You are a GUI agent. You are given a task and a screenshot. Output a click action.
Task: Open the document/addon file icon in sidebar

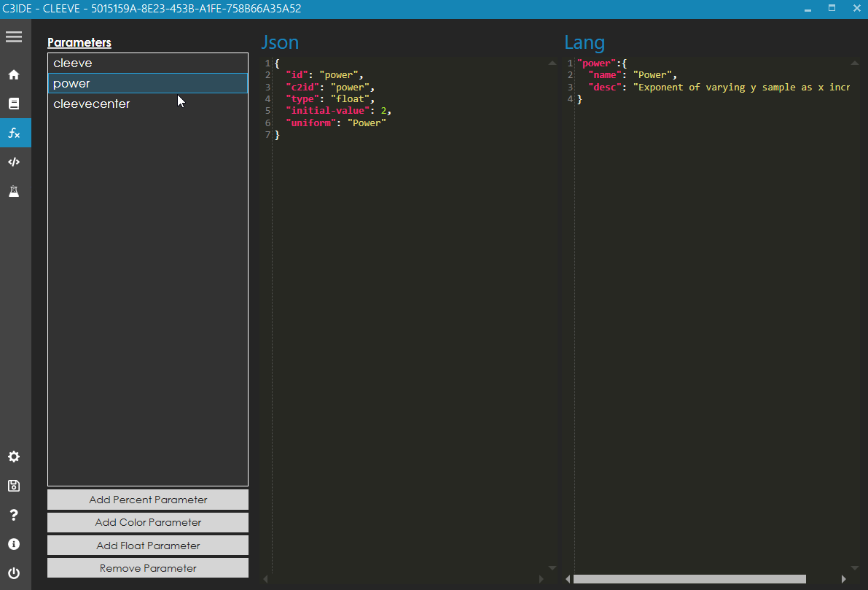[x=14, y=104]
